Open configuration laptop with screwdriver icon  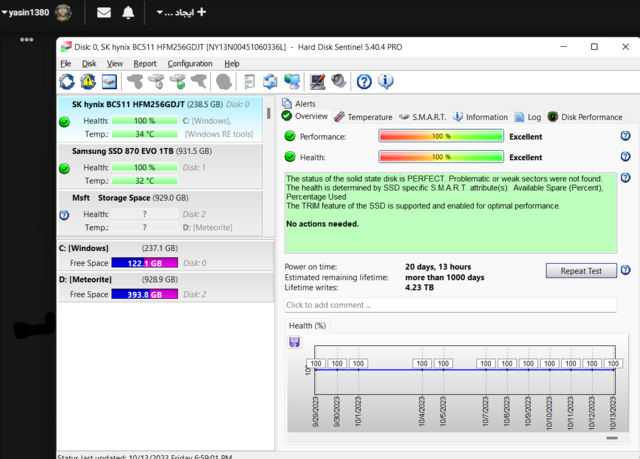pos(318,82)
